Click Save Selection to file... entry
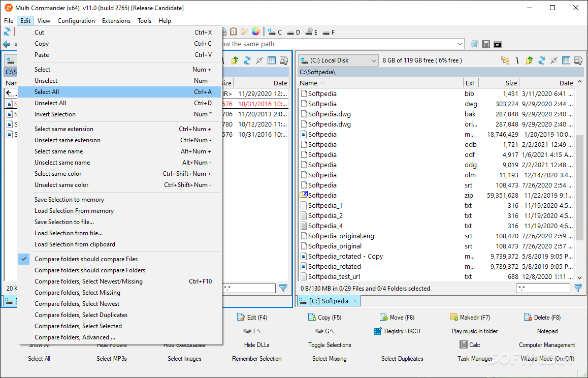This screenshot has width=588, height=378. [x=119, y=222]
